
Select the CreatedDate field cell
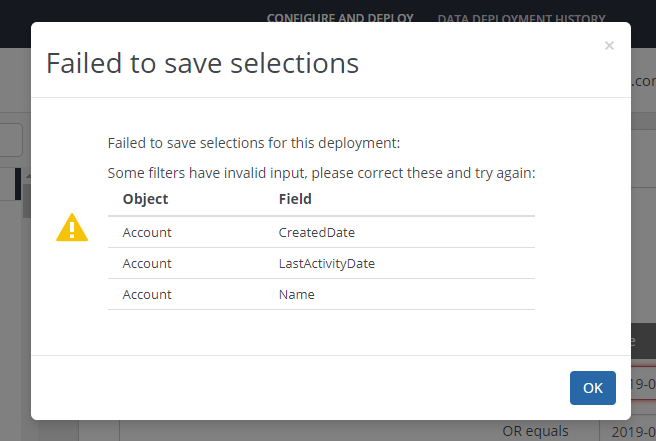tap(316, 232)
